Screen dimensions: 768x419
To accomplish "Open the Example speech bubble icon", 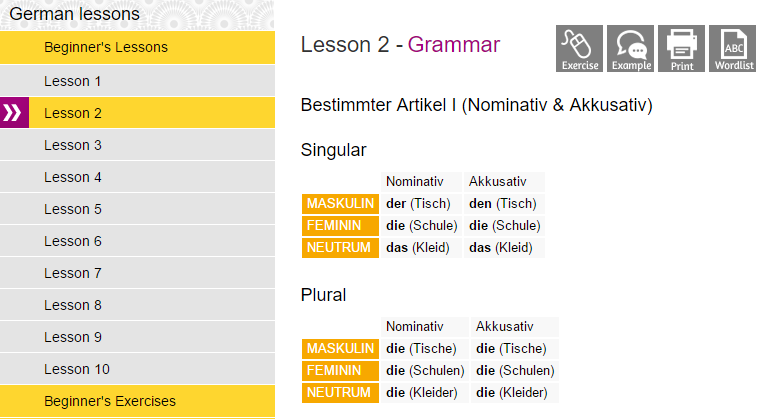I will pyautogui.click(x=630, y=49).
